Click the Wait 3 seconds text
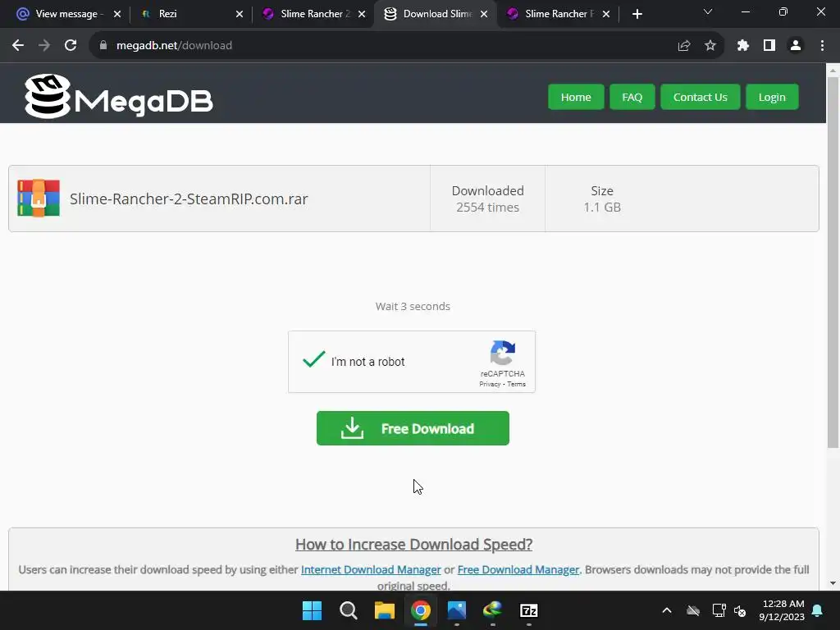The height and width of the screenshot is (630, 840). click(x=413, y=307)
